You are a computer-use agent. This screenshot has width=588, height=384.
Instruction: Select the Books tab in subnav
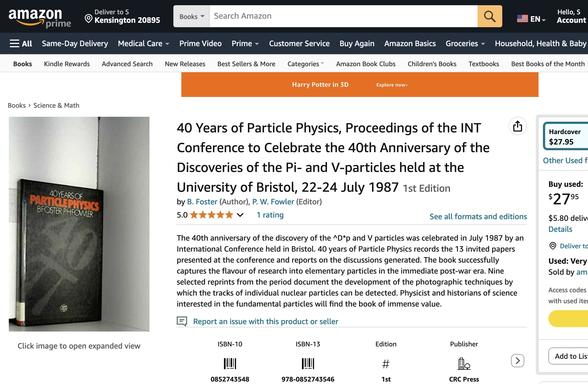23,64
